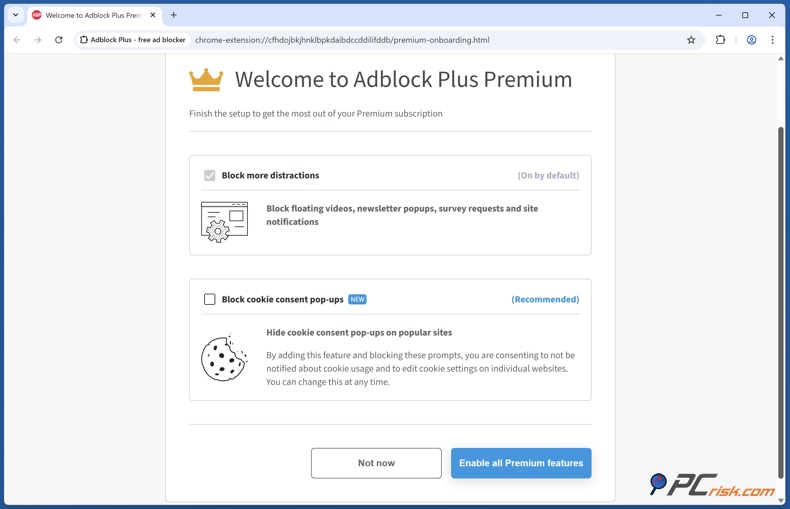Image resolution: width=790 pixels, height=509 pixels.
Task: Toggle the Block more distractions checkbox
Action: click(210, 175)
